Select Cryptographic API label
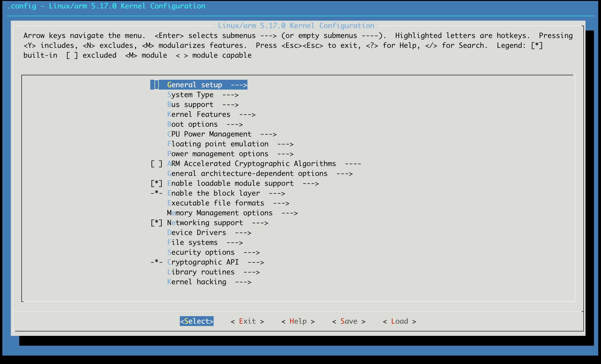 click(x=203, y=262)
